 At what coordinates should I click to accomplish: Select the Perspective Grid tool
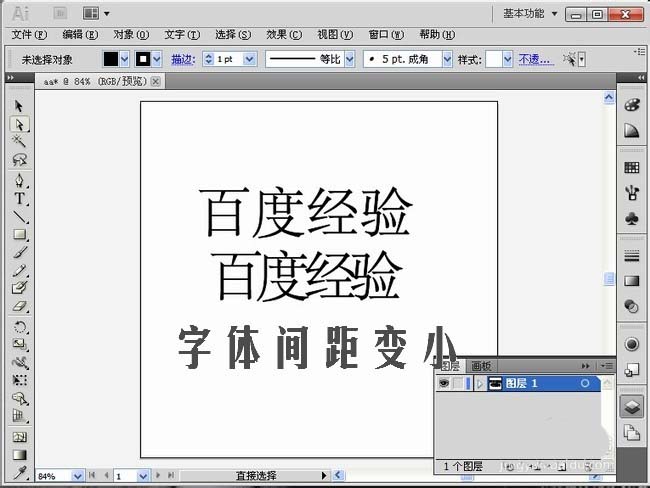(x=19, y=416)
